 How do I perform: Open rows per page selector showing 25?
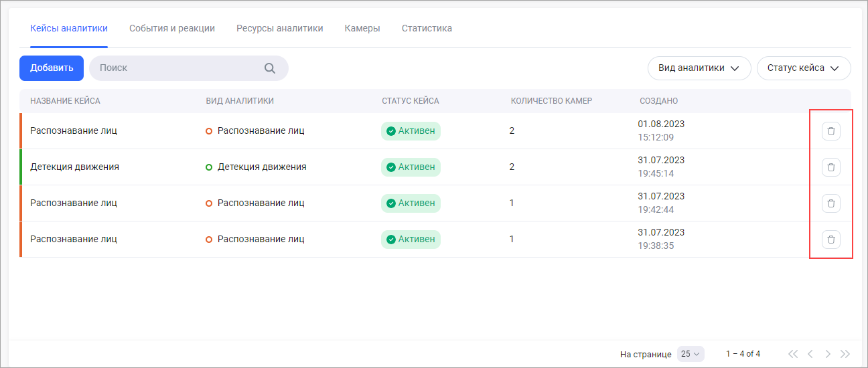[x=691, y=354]
